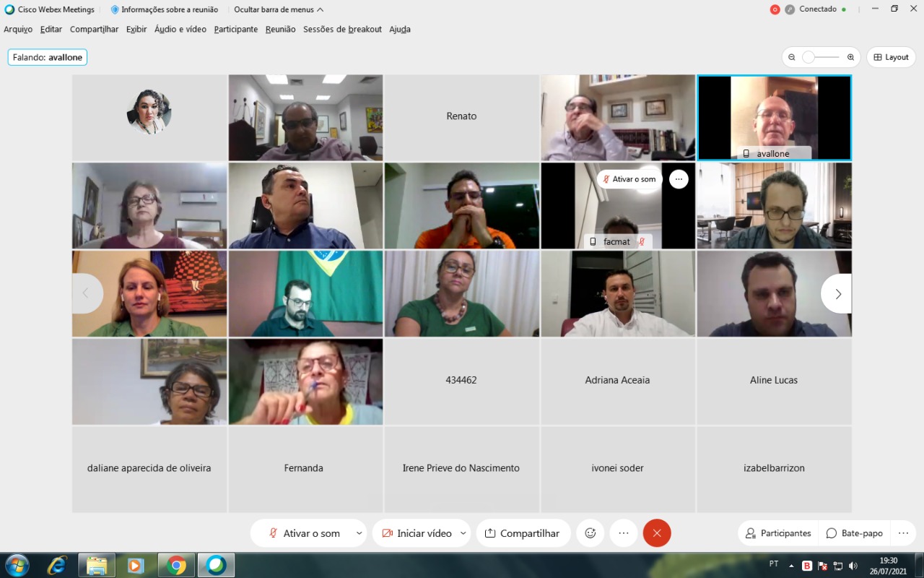Adjust the video grid zoom slider
The height and width of the screenshot is (578, 924).
(x=810, y=57)
